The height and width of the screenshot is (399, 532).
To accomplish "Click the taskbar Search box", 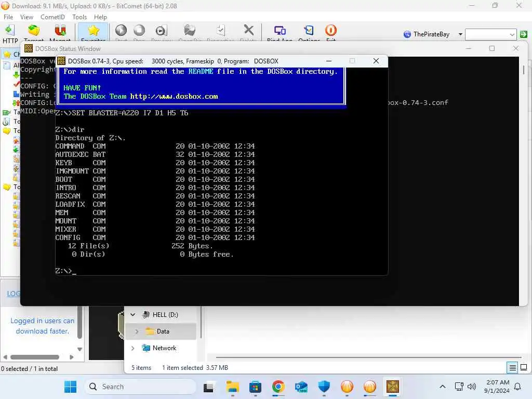I will pyautogui.click(x=140, y=387).
